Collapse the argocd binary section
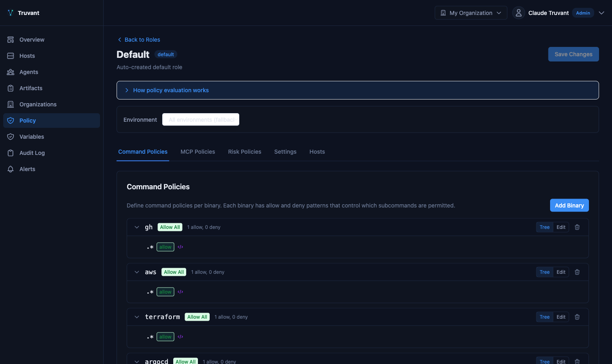The height and width of the screenshot is (364, 612). (137, 362)
